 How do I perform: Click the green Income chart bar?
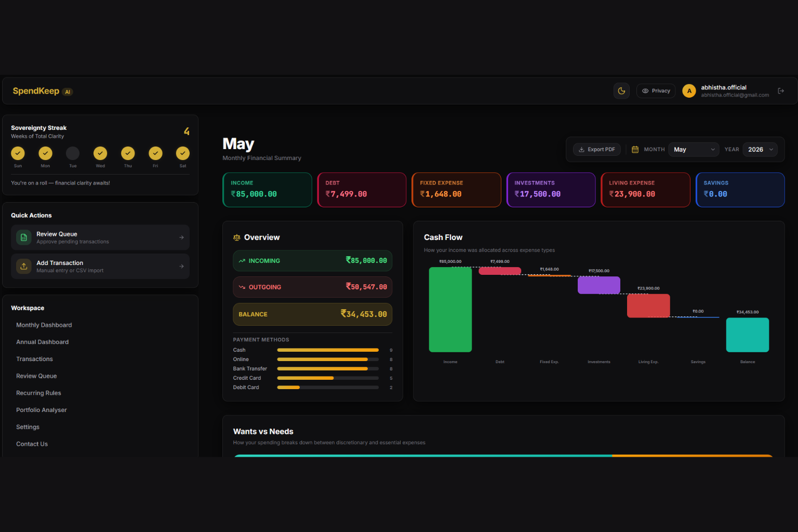pyautogui.click(x=450, y=310)
